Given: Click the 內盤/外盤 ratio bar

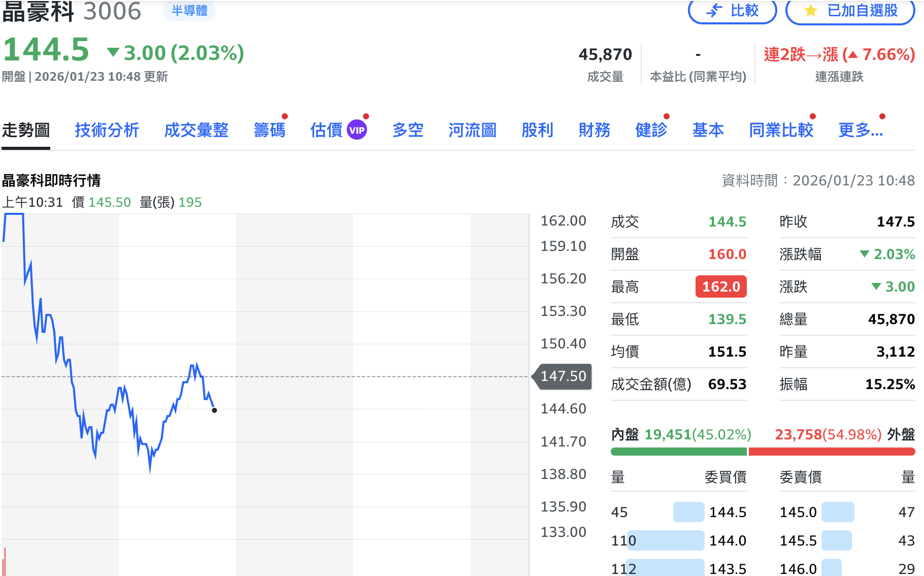Looking at the screenshot, I should pyautogui.click(x=762, y=450).
